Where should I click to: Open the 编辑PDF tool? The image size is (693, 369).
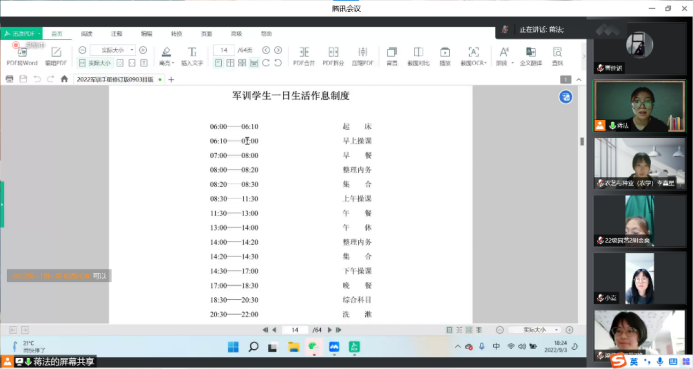[x=56, y=56]
